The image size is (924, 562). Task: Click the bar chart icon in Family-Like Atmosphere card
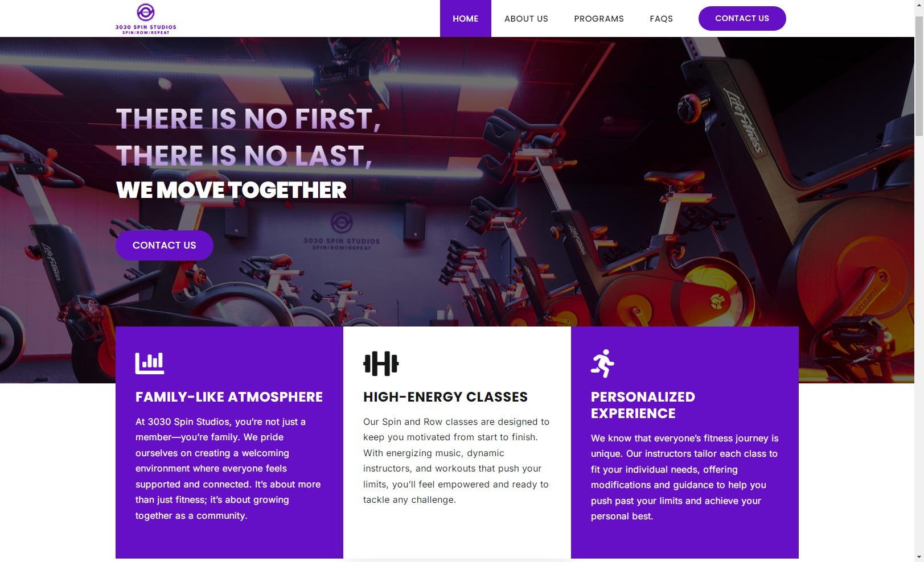[x=150, y=363]
